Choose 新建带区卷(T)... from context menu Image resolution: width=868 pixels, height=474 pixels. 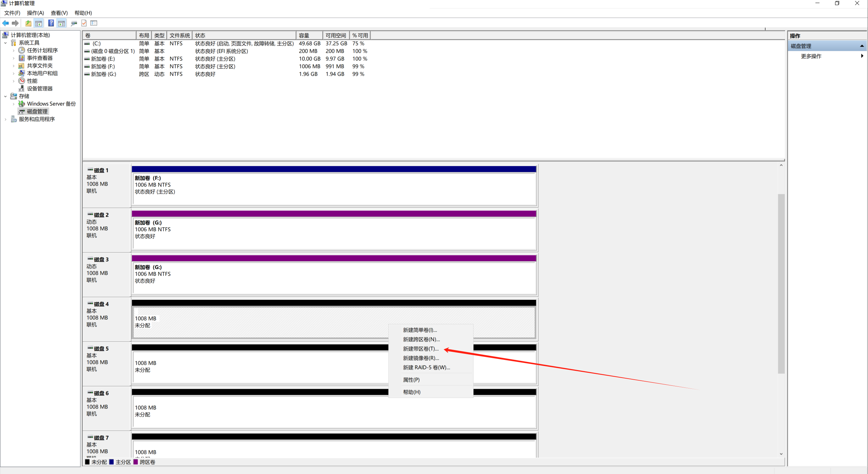click(x=421, y=349)
